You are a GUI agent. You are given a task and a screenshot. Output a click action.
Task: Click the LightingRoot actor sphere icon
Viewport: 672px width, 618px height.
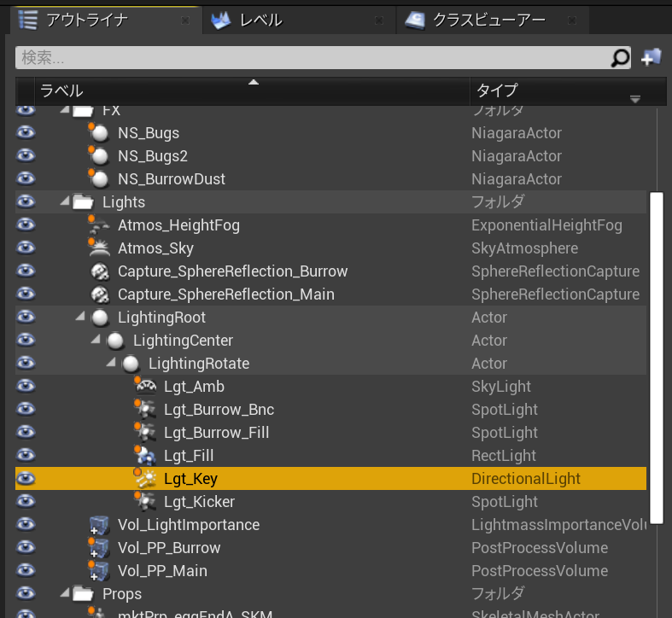[100, 318]
